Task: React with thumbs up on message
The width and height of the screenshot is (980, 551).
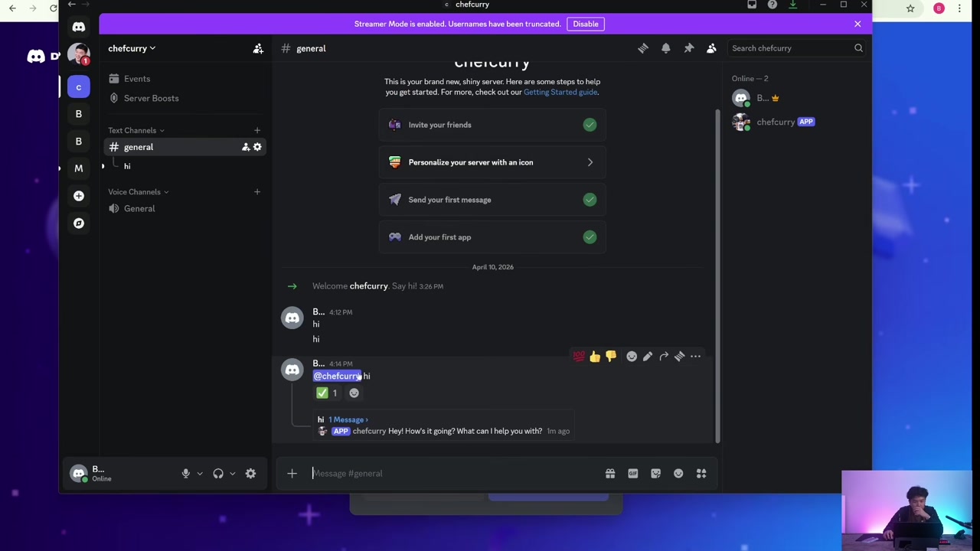Action: [595, 357]
